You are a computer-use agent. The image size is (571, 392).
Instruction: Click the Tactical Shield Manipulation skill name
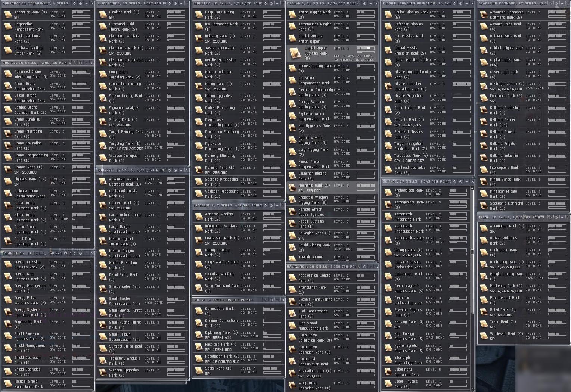pos(28,384)
